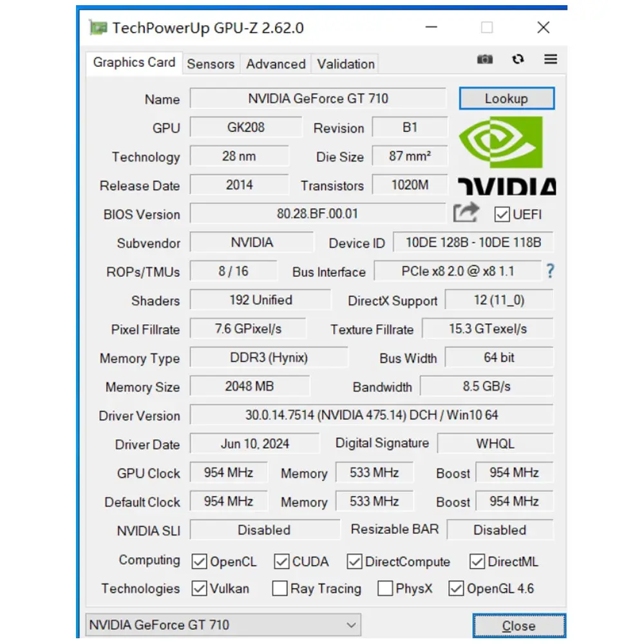The image size is (644, 644).
Task: Minimize the GPU-Z window
Action: (x=431, y=28)
